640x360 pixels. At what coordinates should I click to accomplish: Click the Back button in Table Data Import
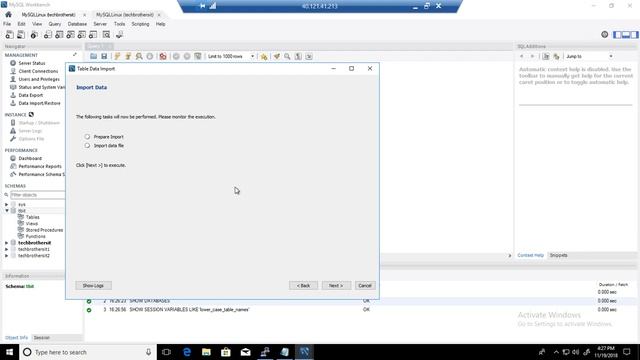(303, 286)
